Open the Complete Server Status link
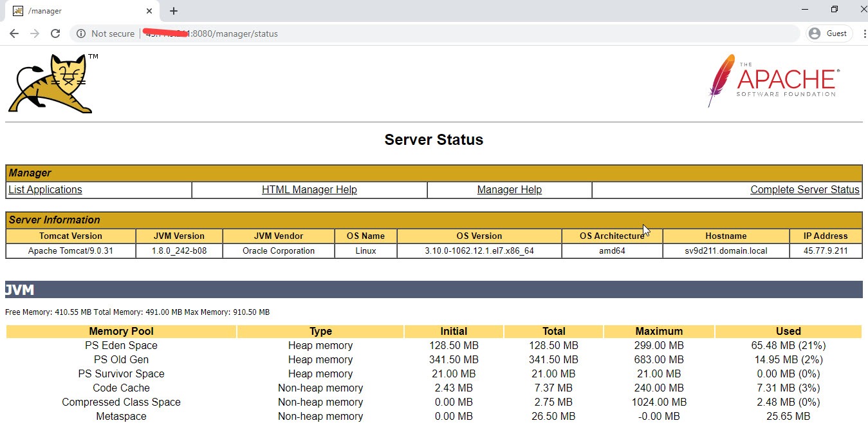The height and width of the screenshot is (425, 868). pos(805,190)
